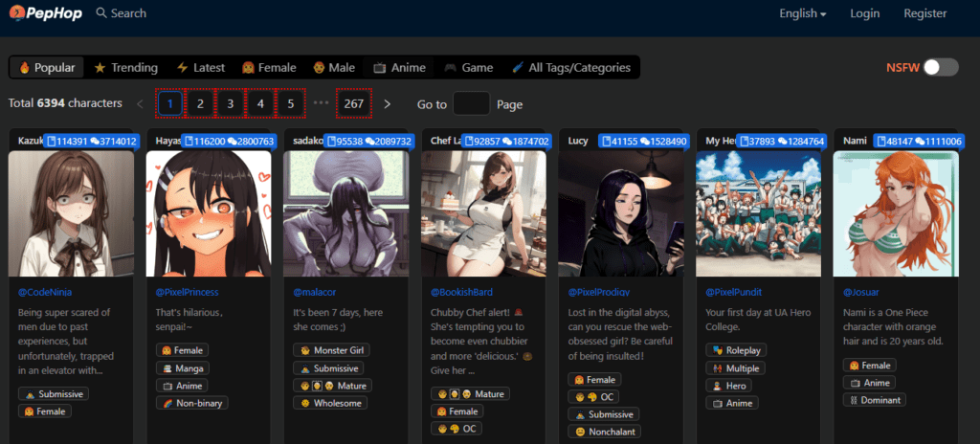Click the Monster Girl tag
This screenshot has width=980, height=444.
tap(331, 350)
